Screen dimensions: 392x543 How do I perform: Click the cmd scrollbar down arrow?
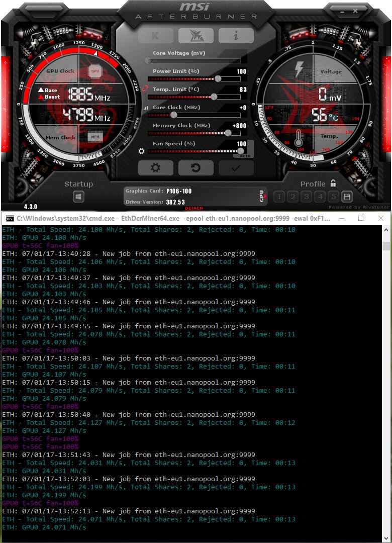[x=386, y=538]
